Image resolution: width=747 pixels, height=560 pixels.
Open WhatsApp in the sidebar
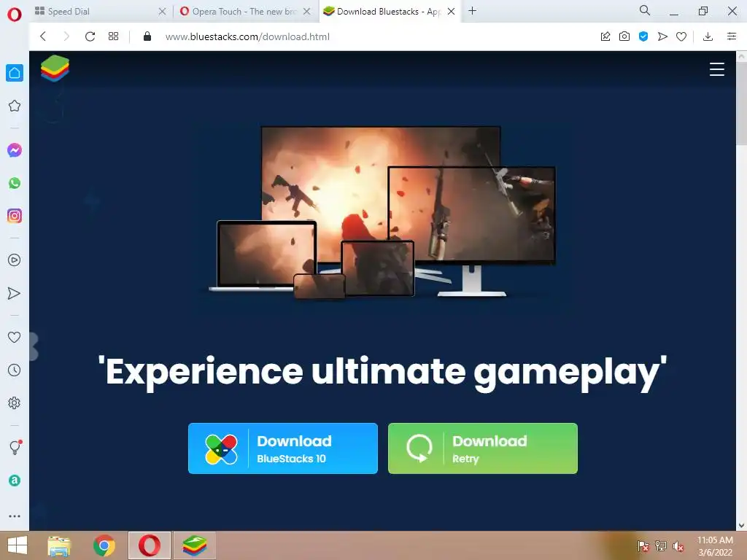point(15,183)
